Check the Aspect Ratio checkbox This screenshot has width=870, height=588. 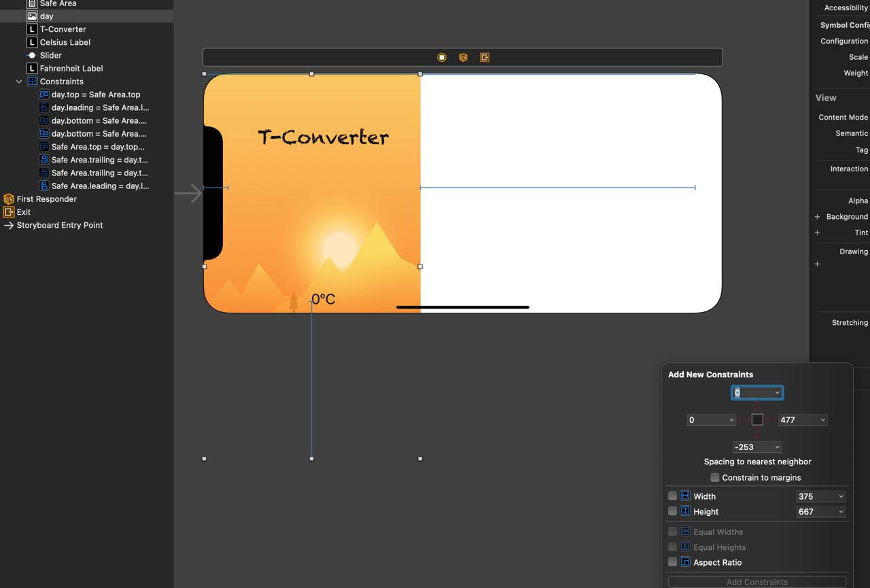[672, 561]
